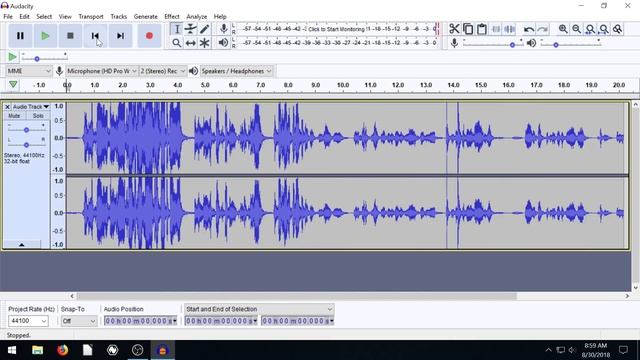Viewport: 640px width, 360px height.
Task: Click Play-at-Speed green play button
Action: [x=13, y=57]
